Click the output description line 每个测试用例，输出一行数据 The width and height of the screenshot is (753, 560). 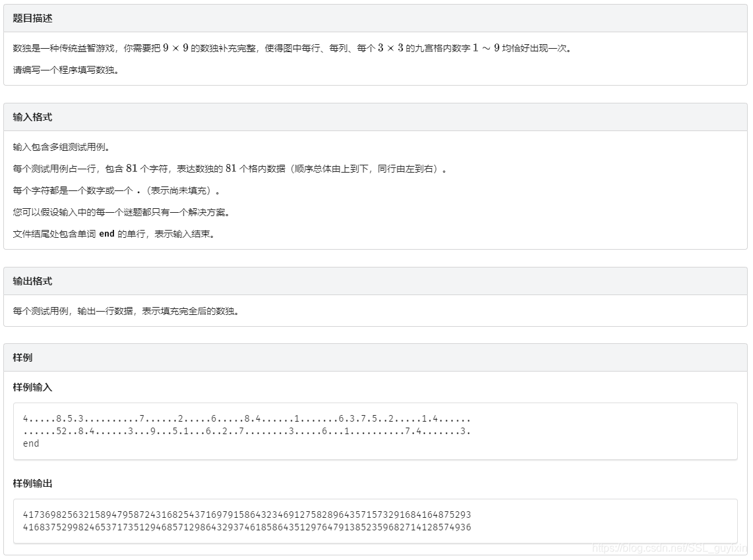pyautogui.click(x=126, y=311)
